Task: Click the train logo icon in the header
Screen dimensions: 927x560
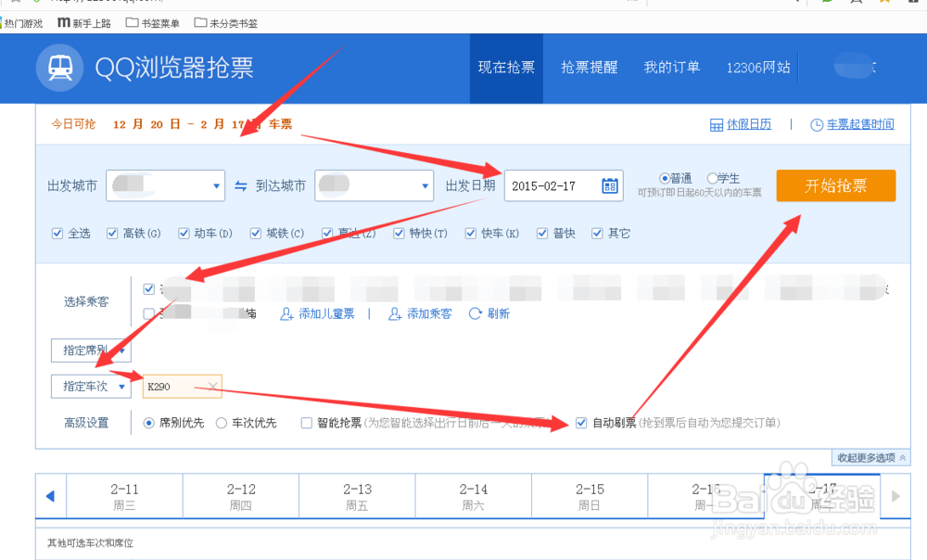Action: (x=59, y=68)
